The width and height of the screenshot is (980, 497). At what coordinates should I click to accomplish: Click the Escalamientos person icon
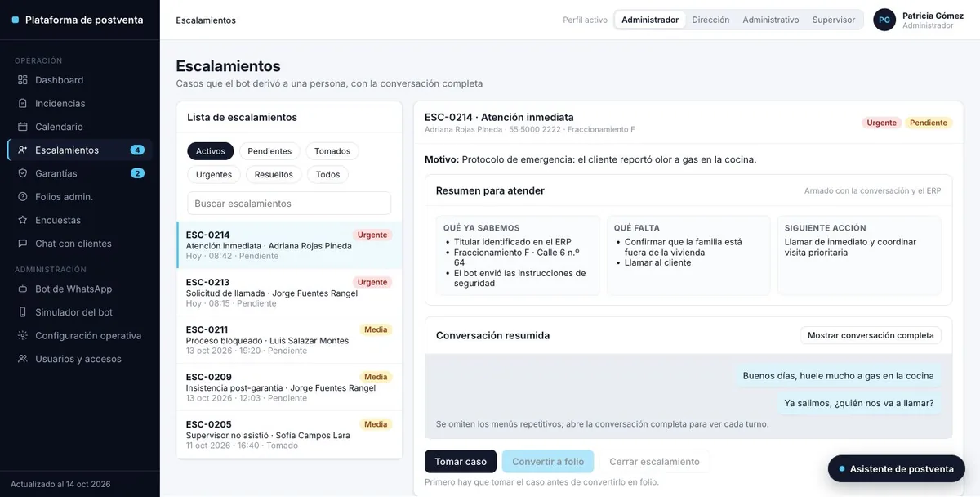click(x=23, y=150)
